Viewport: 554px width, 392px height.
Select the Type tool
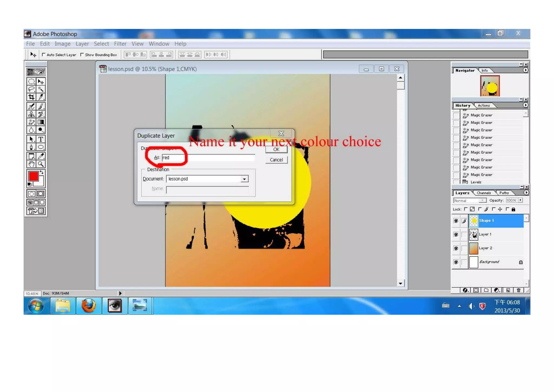[41, 139]
